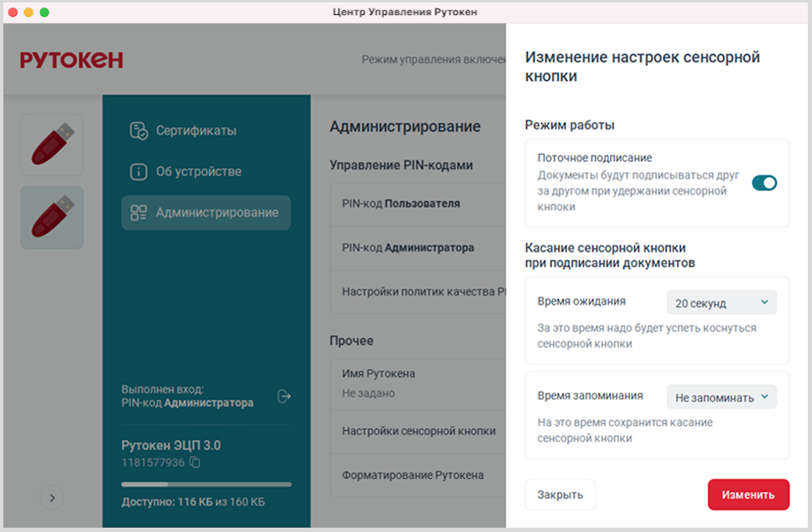Click the Сертификаты certificate icon

[x=139, y=131]
